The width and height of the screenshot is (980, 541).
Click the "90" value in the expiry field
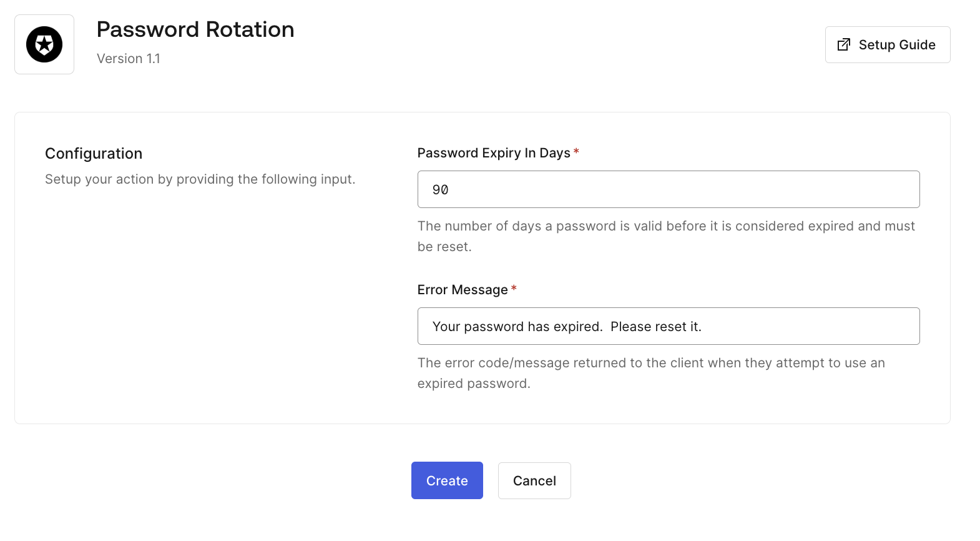(x=440, y=190)
